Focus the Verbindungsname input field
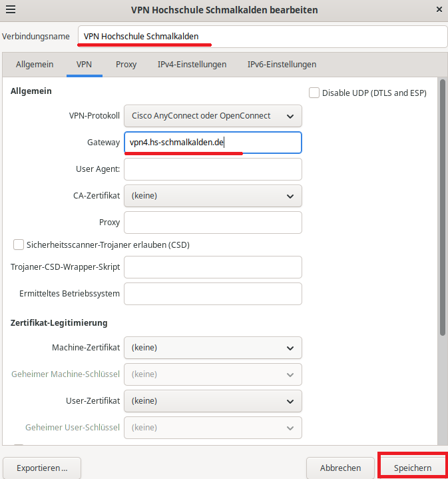 (x=262, y=37)
